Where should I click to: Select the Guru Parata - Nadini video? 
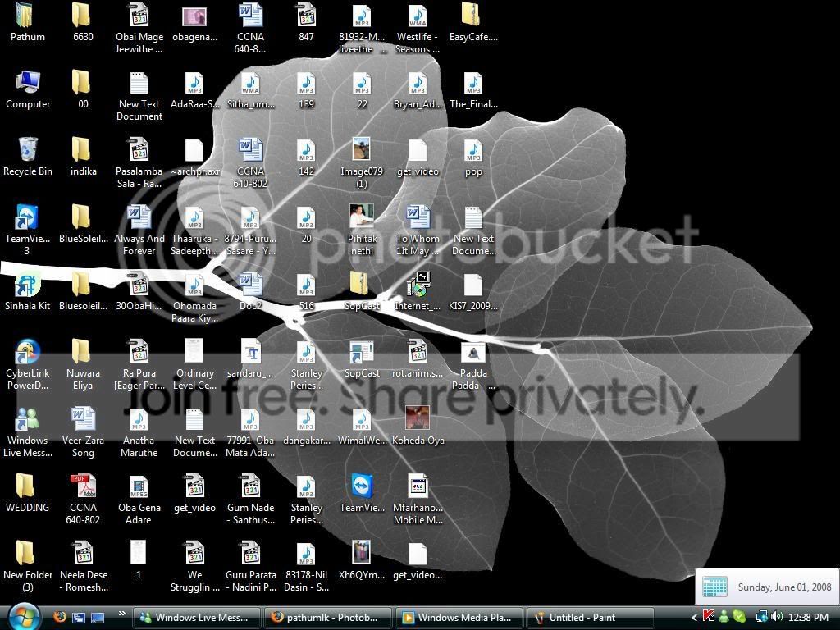pos(250,554)
